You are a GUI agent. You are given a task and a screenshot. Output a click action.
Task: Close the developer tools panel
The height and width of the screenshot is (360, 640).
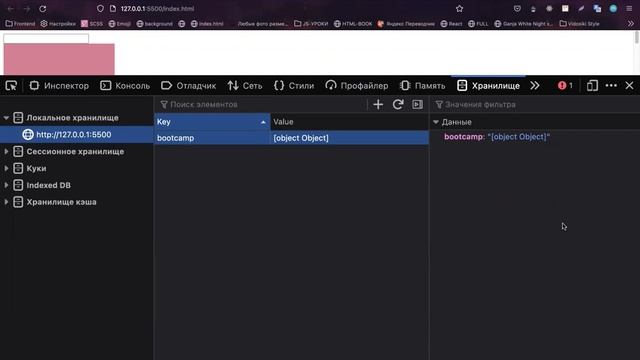pos(629,86)
